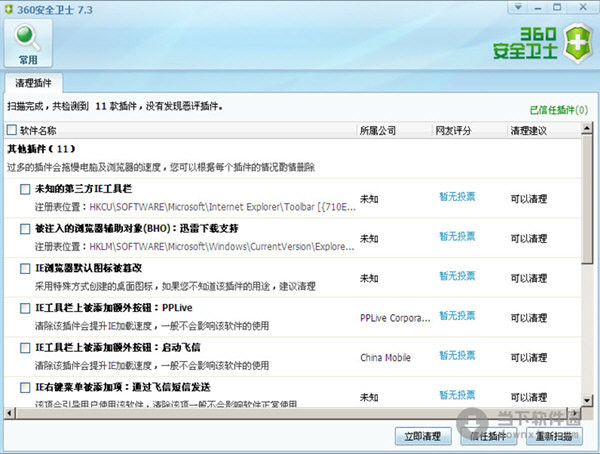Open the 常用 magnifier toolbar icon
This screenshot has width=600, height=454.
[28, 44]
